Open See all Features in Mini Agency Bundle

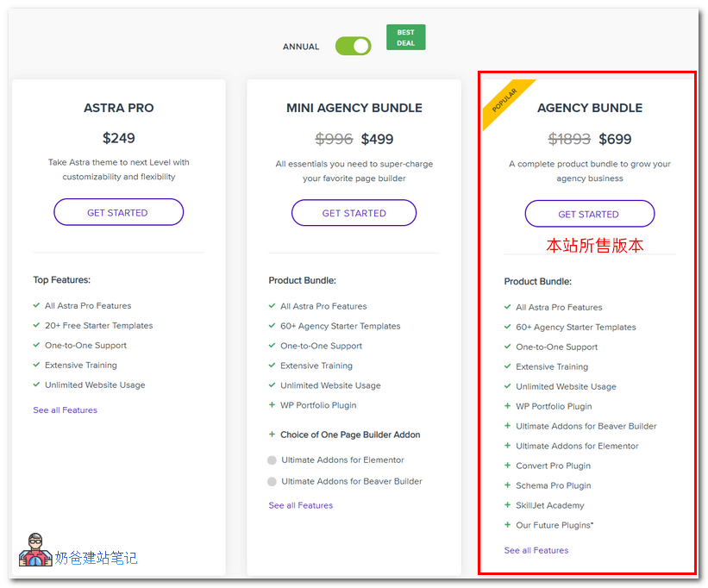301,505
